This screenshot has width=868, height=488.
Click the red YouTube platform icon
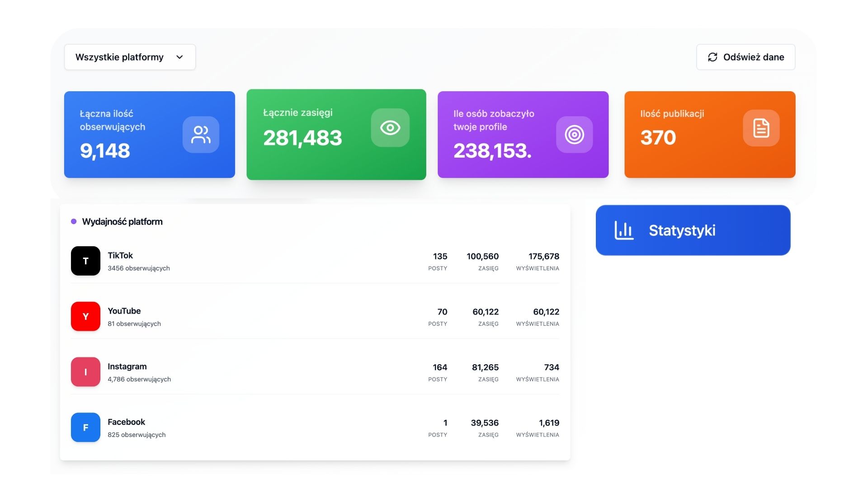(85, 316)
